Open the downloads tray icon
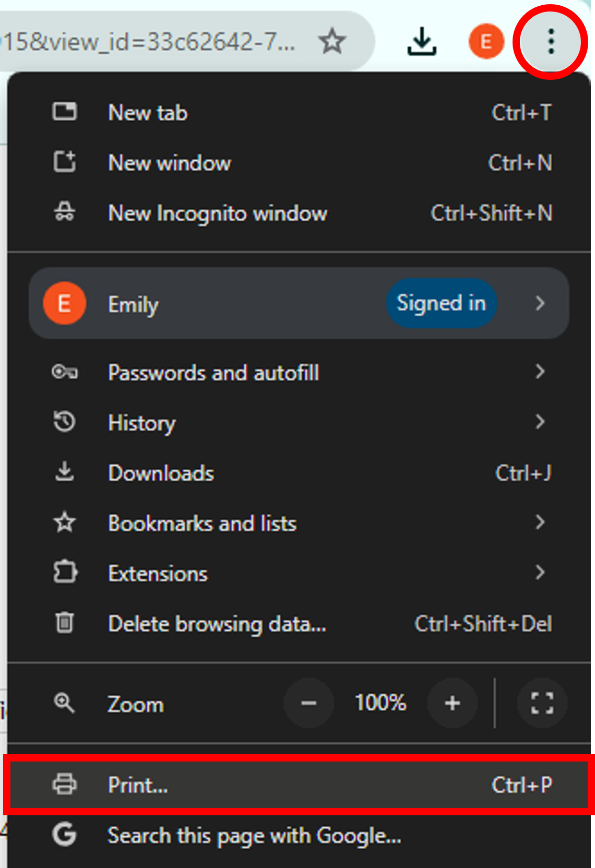 pyautogui.click(x=422, y=41)
